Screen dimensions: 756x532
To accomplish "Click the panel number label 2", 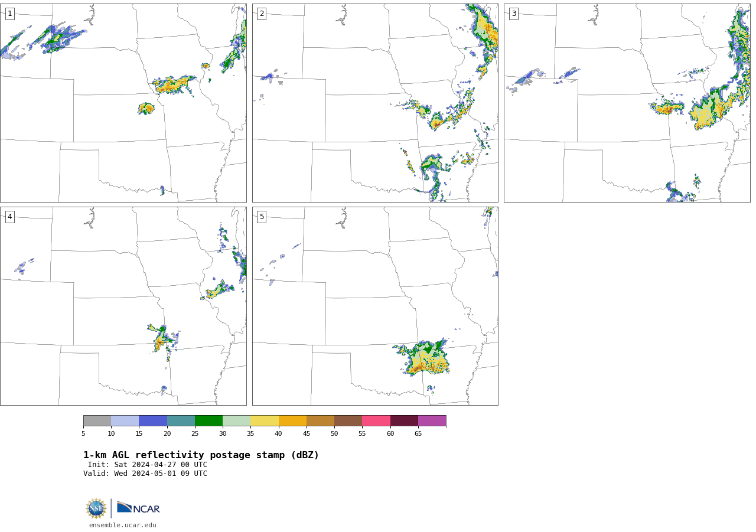I will point(262,14).
